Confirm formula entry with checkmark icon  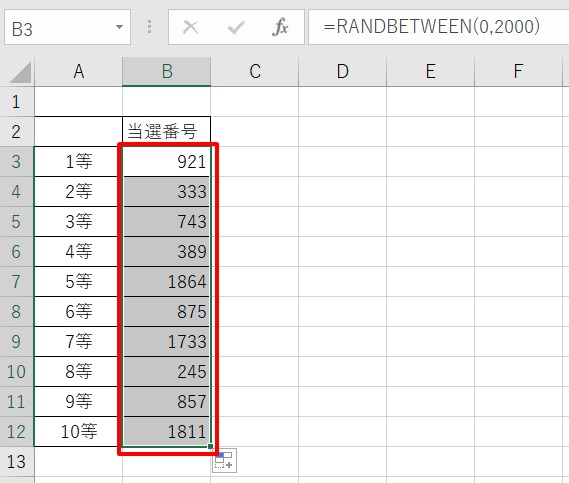[236, 27]
